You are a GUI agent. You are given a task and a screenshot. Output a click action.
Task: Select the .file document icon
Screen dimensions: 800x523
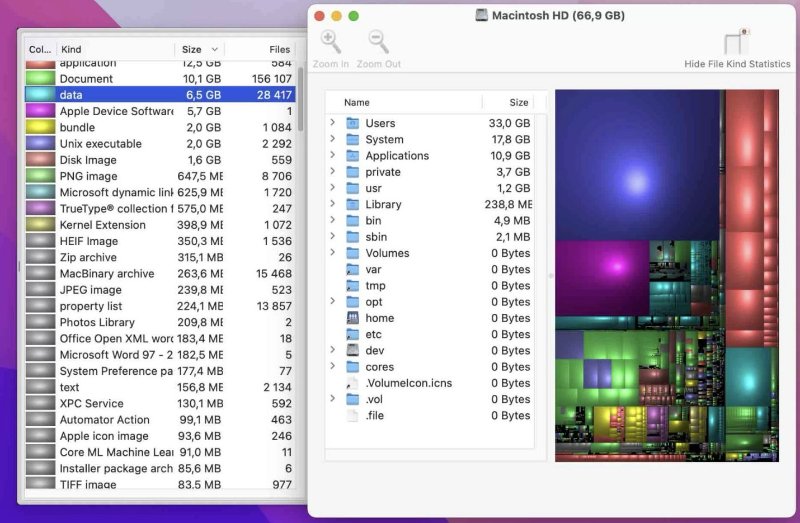tap(353, 415)
